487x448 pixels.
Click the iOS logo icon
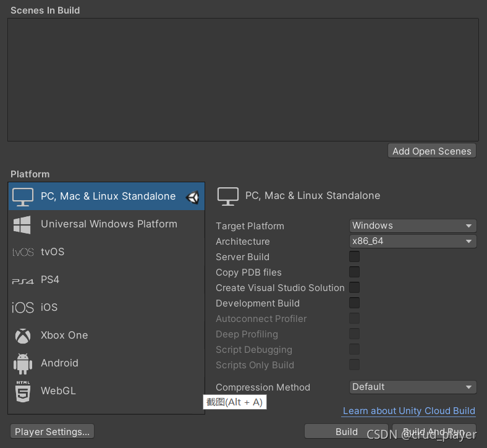[23, 308]
